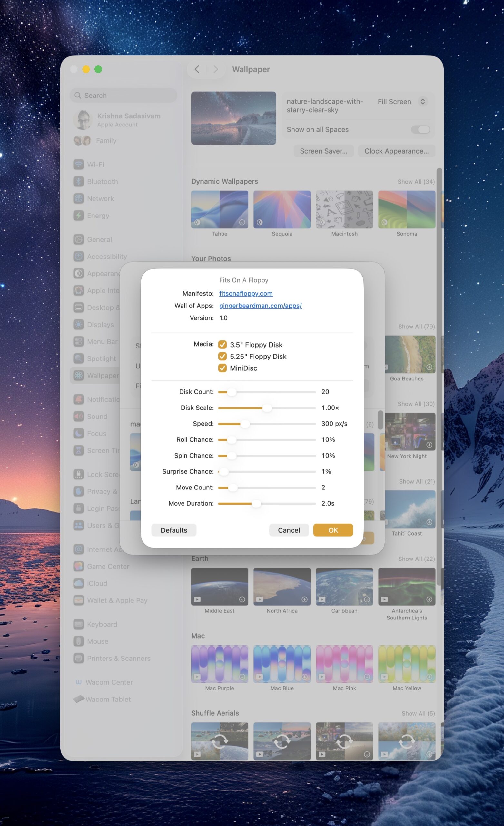Screen dimensions: 504x826
Task: Open Clock Appearance... settings
Action: click(x=396, y=151)
